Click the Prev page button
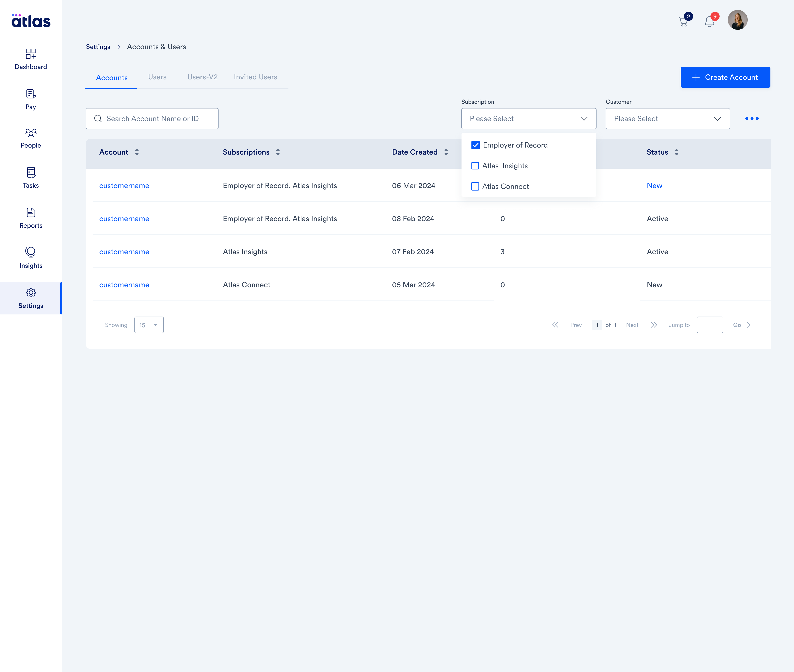Viewport: 794px width, 672px height. [576, 325]
